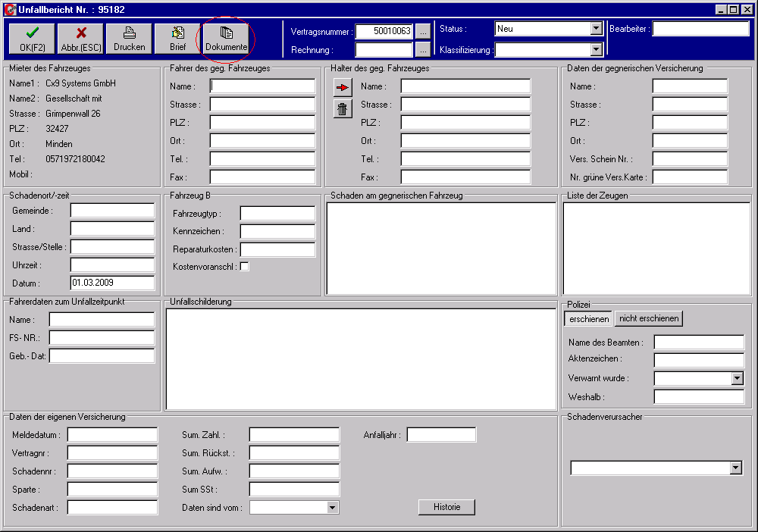Click the Historie button
Viewport: 758px width, 532px height.
tap(446, 507)
